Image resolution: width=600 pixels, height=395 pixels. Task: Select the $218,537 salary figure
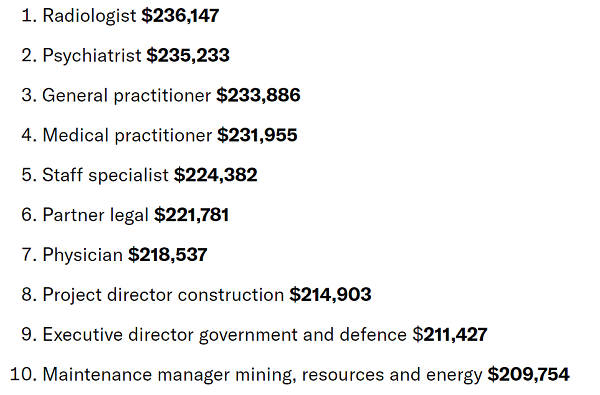point(168,255)
